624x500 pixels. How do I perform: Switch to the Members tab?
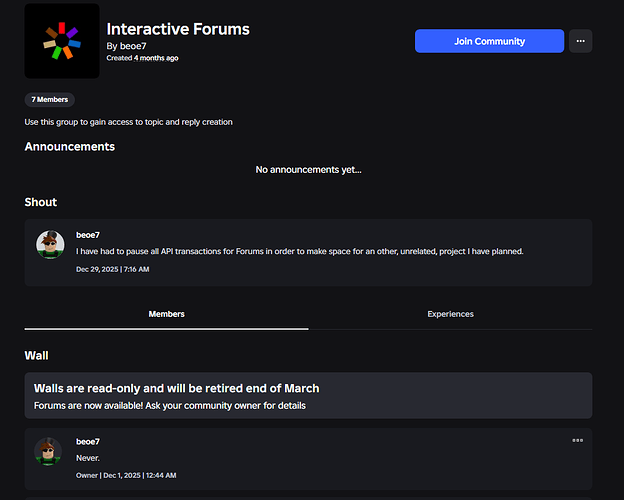[x=166, y=314]
